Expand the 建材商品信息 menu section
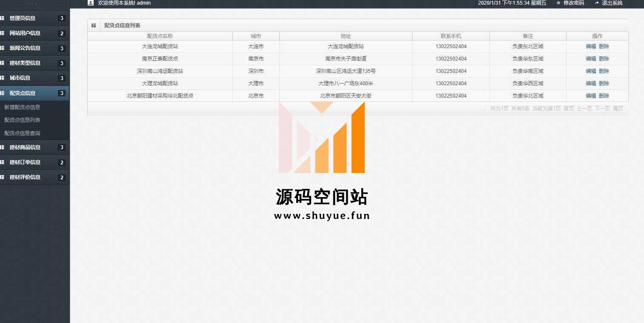The width and height of the screenshot is (644, 323). click(x=34, y=147)
